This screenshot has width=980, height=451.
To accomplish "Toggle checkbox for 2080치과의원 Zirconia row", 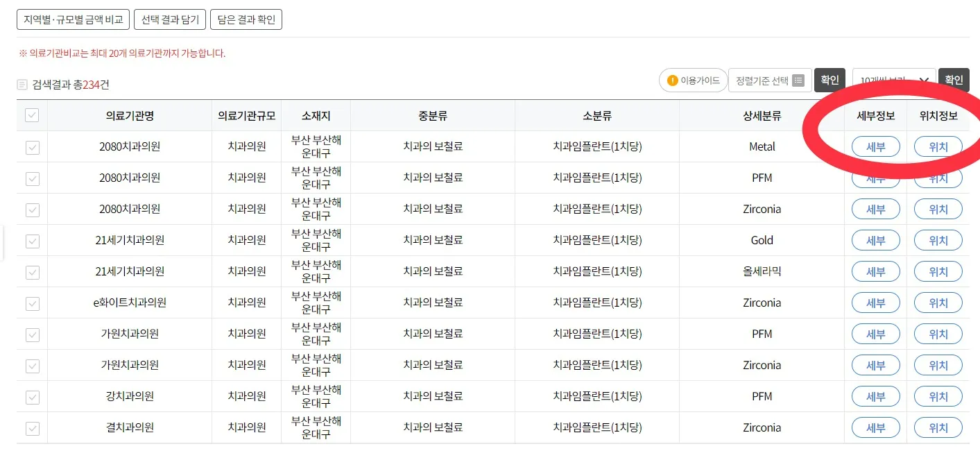I will click(x=32, y=210).
